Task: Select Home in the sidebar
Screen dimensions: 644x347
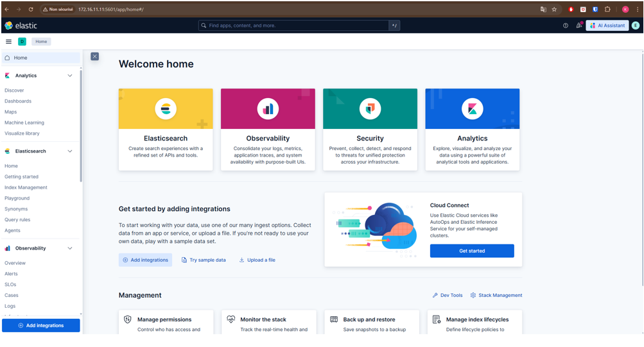Action: point(40,58)
